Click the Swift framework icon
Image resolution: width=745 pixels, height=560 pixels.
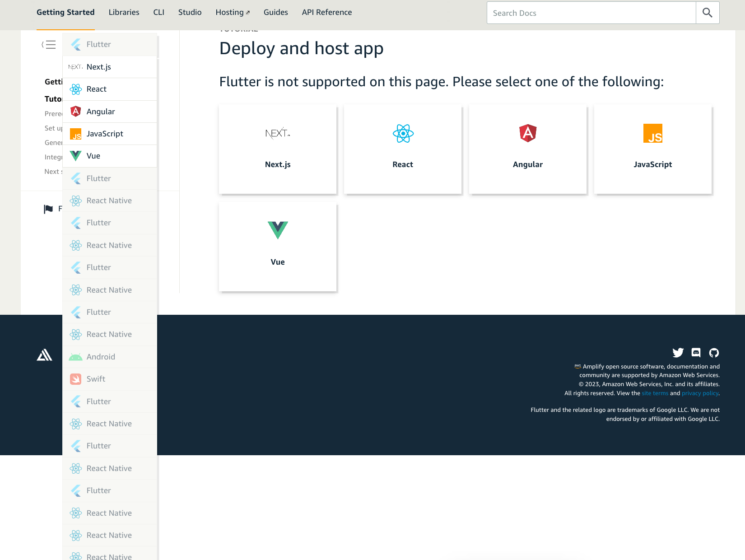pyautogui.click(x=75, y=379)
